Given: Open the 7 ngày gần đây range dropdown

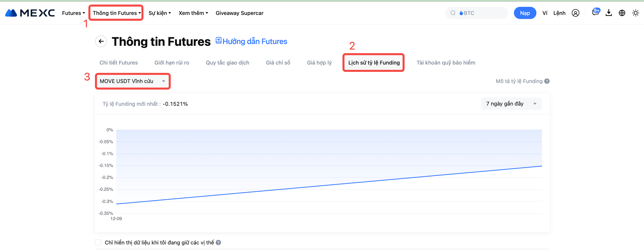Looking at the screenshot, I should tap(511, 104).
